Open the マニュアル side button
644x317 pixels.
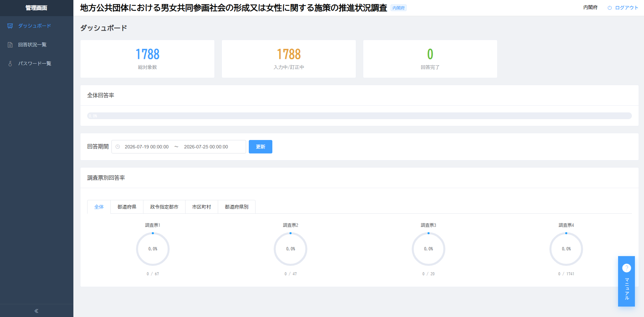point(626,281)
